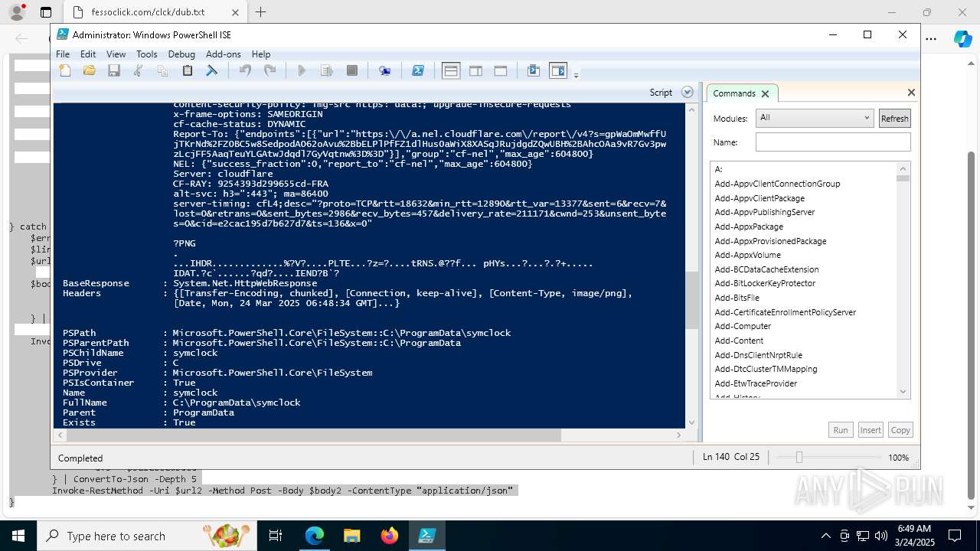Click the Run button in Commands pane

[x=841, y=430]
